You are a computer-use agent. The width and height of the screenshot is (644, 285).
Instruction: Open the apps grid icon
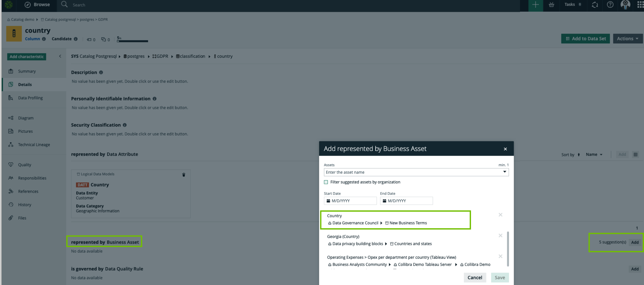click(x=640, y=5)
